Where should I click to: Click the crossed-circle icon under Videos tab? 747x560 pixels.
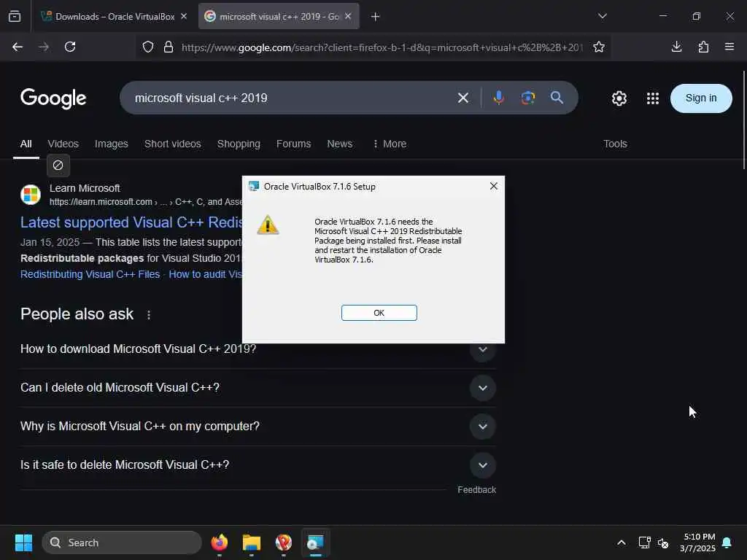pos(58,166)
